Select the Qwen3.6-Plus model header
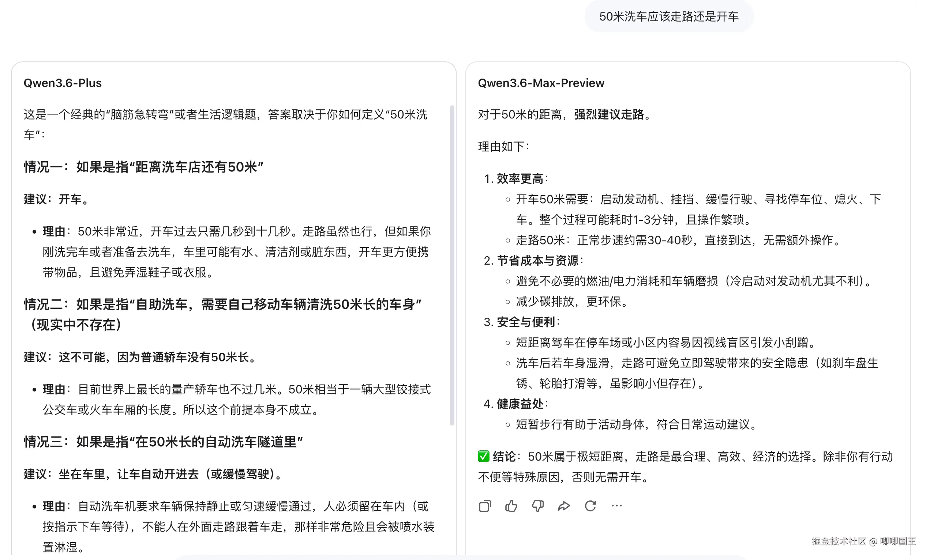Viewport: 930px width, 560px height. (x=62, y=83)
